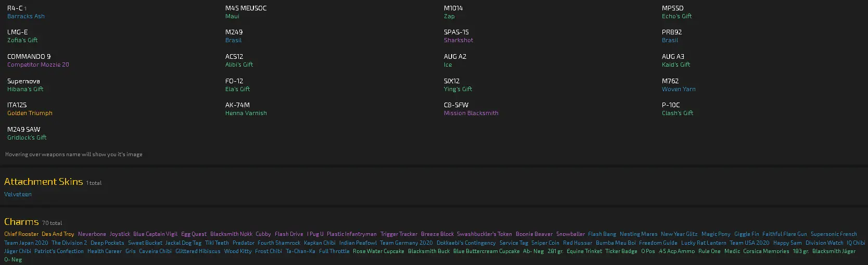
Task: Select the AUG A3 weapon name
Action: point(673,56)
